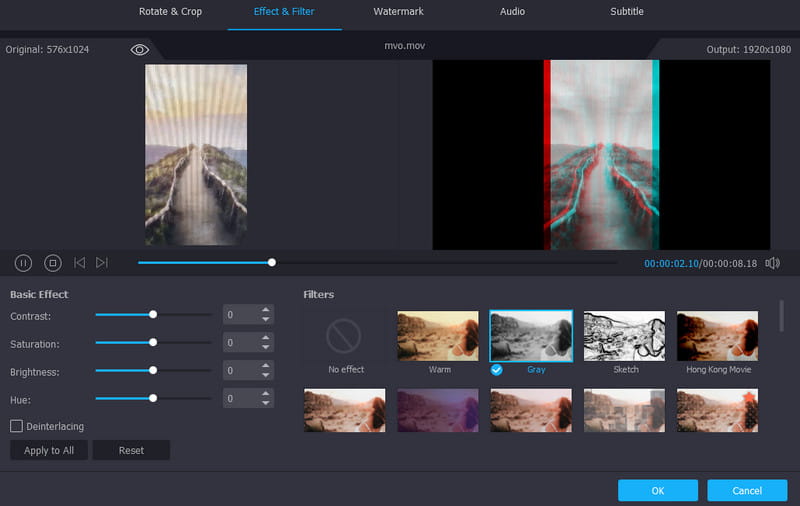The width and height of the screenshot is (800, 506).
Task: Click the Saturation slider handle
Action: [x=153, y=342]
